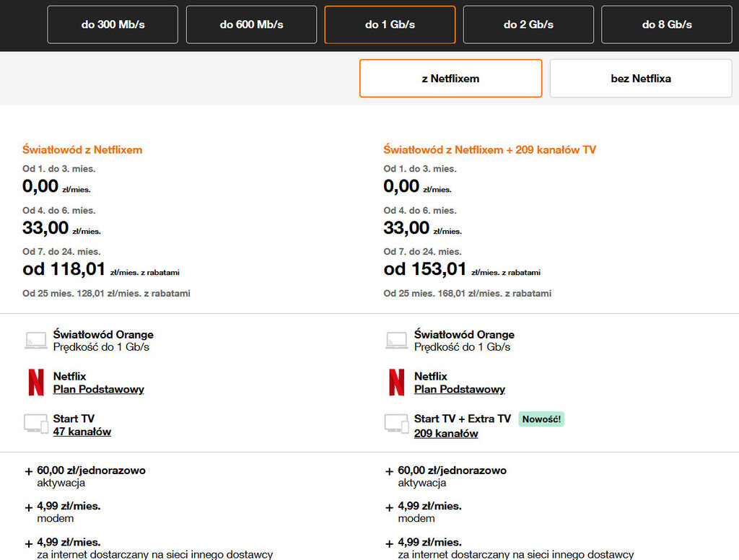Open the 209 kanałów channel list link
Viewport: 739px width, 560px height.
445,434
